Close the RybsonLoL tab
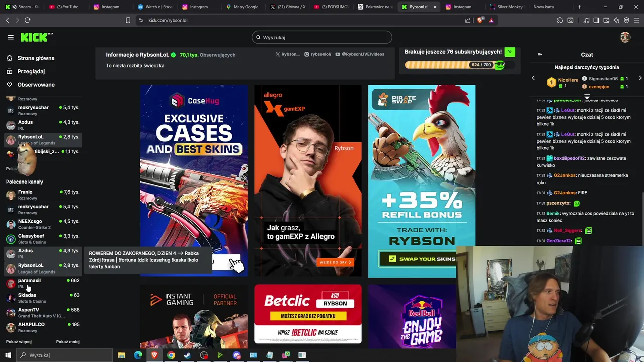644x362 pixels. (435, 7)
